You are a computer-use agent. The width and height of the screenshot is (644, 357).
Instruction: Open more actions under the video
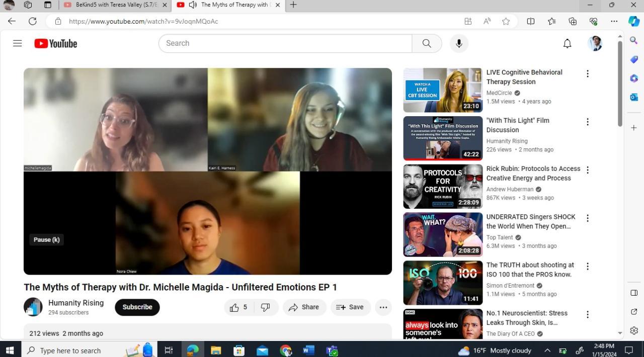click(x=383, y=307)
